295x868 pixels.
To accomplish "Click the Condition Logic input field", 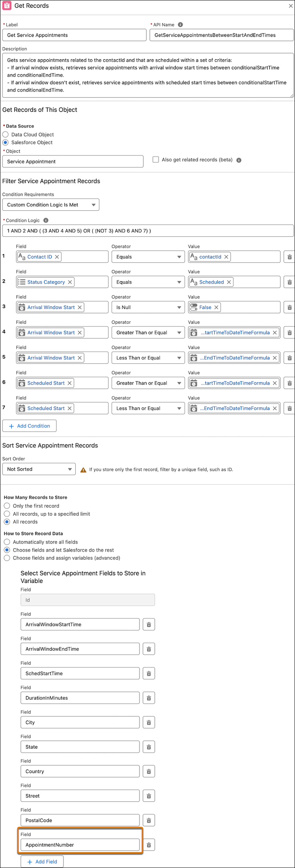I will 148,231.
